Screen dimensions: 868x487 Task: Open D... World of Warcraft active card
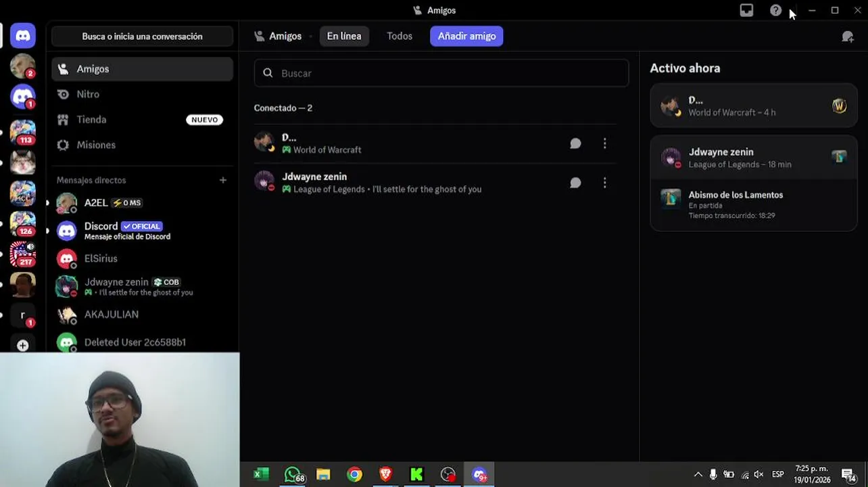[x=753, y=106]
